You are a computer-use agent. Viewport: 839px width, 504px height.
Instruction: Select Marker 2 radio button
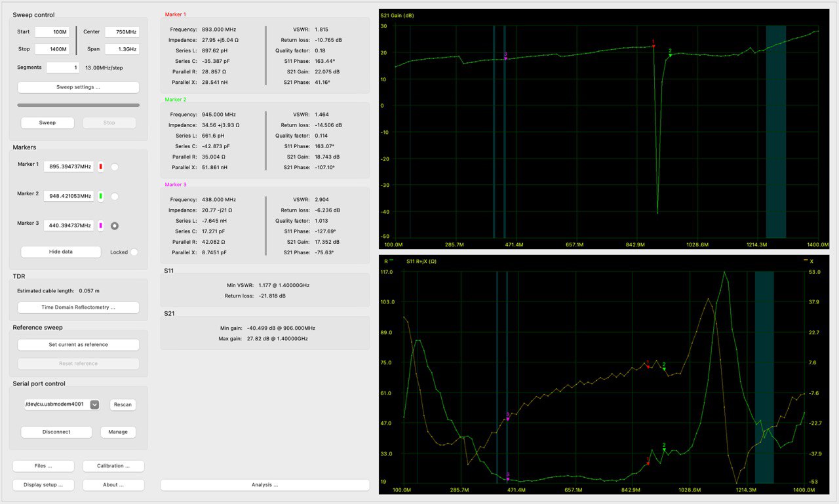pos(115,196)
